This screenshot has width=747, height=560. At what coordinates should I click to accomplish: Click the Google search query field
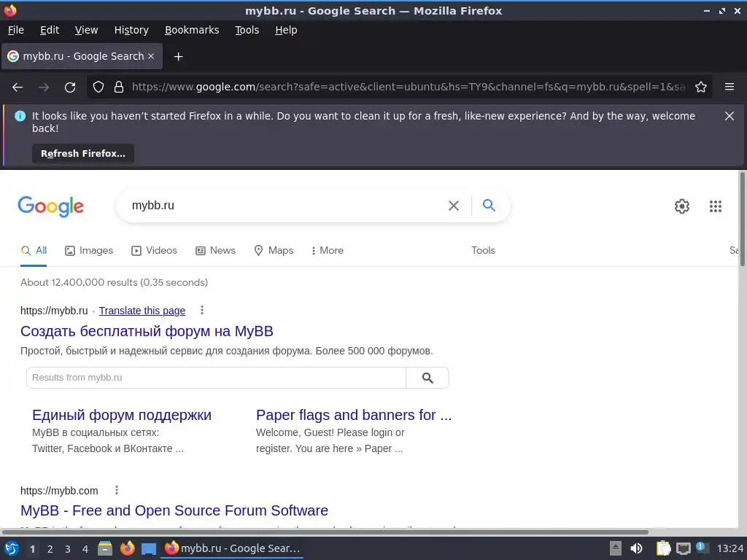tap(286, 206)
